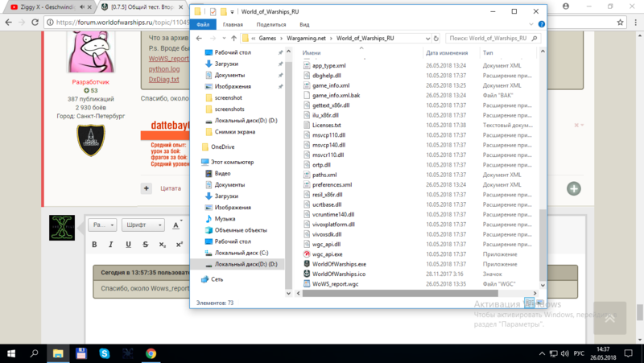Screen dimensions: 644x363
Task: Click Цитата quote link on forum post
Action: point(171,188)
